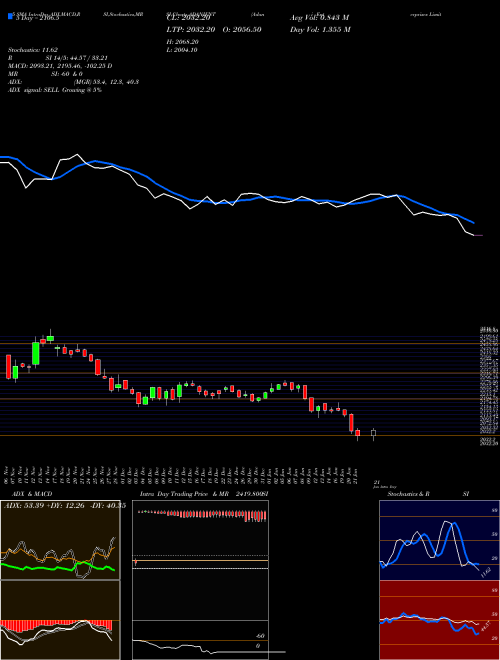This screenshot has height=660, width=500.
Task: Click the 'Stochastics & R' panel title
Action: 408,494
